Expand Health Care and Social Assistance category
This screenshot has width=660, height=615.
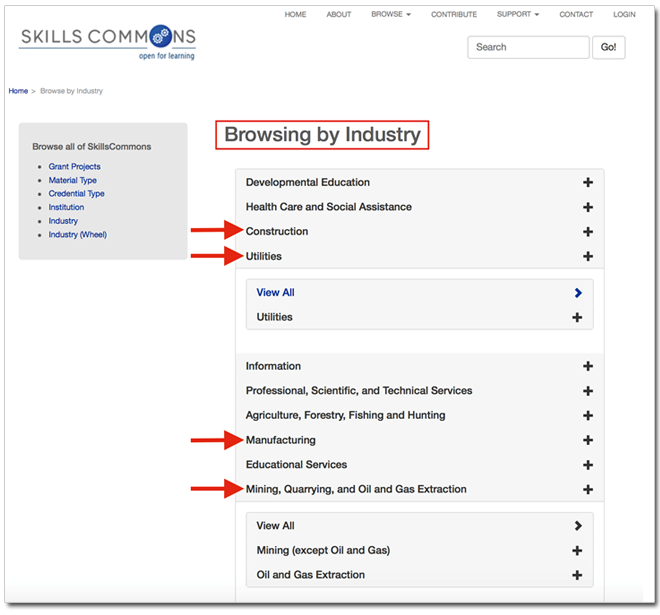pos(420,207)
